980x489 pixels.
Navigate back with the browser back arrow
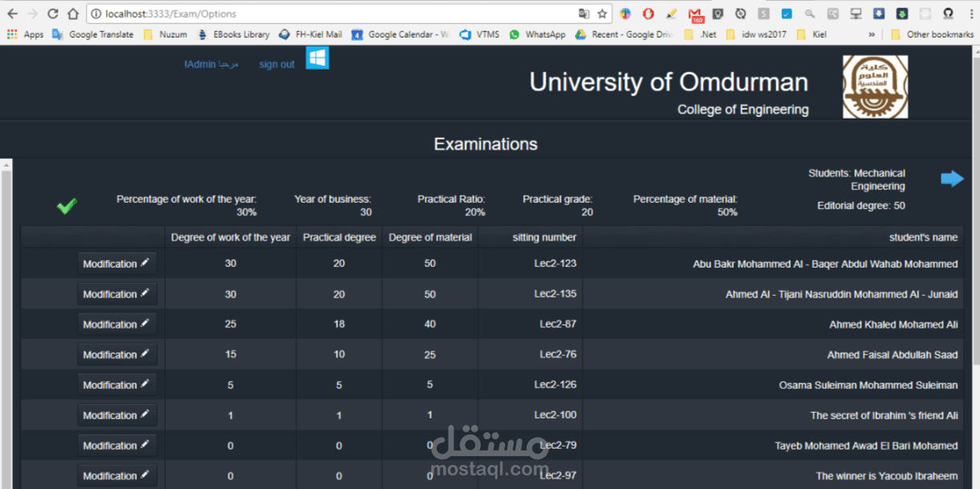[x=11, y=13]
